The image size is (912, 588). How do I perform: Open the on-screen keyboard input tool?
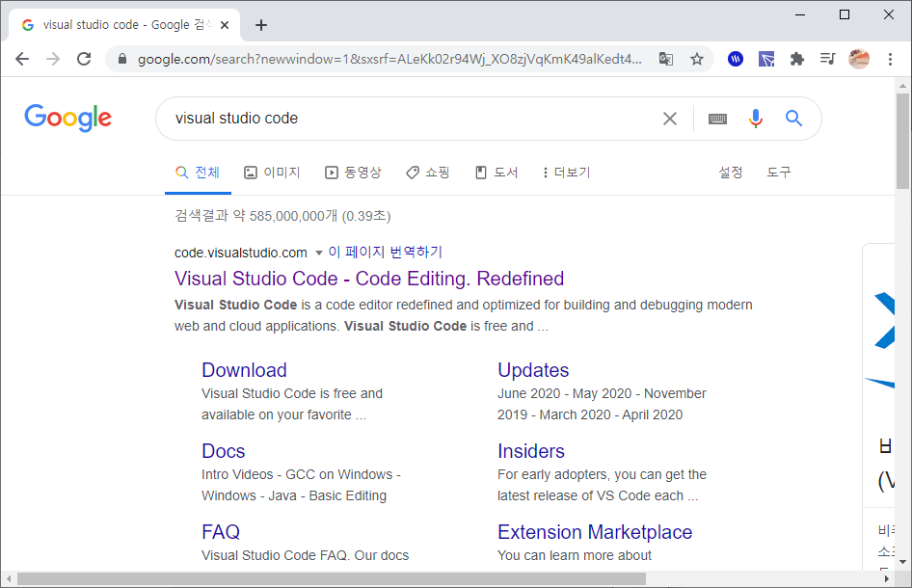[x=717, y=119]
